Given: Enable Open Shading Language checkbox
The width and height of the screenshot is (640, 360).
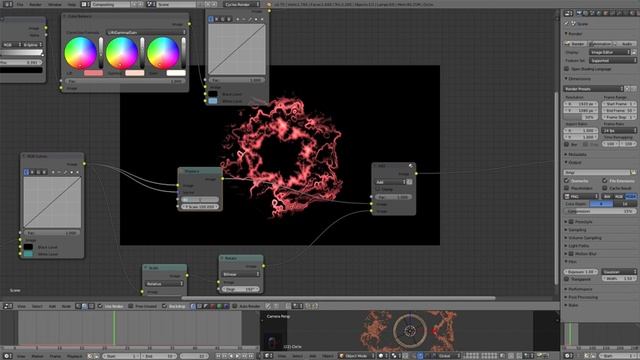Looking at the screenshot, I should (567, 69).
